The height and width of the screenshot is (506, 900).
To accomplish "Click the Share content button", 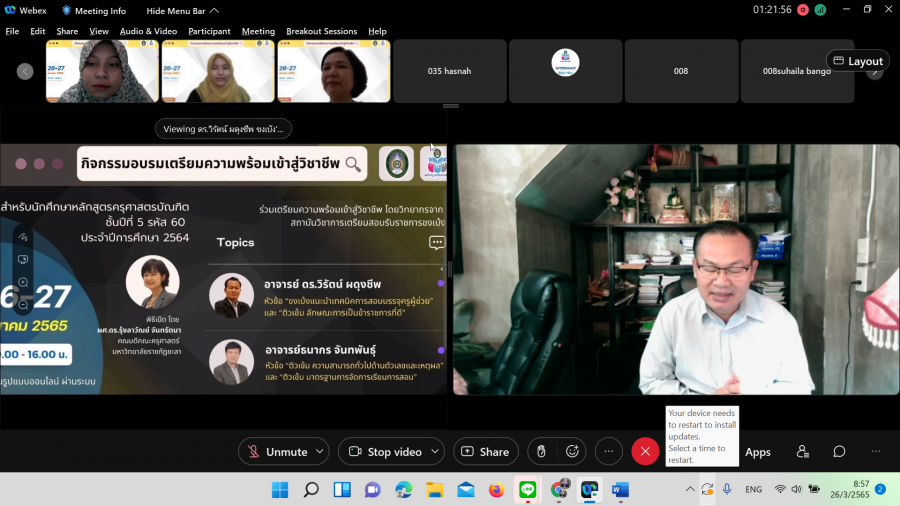I will coord(485,452).
